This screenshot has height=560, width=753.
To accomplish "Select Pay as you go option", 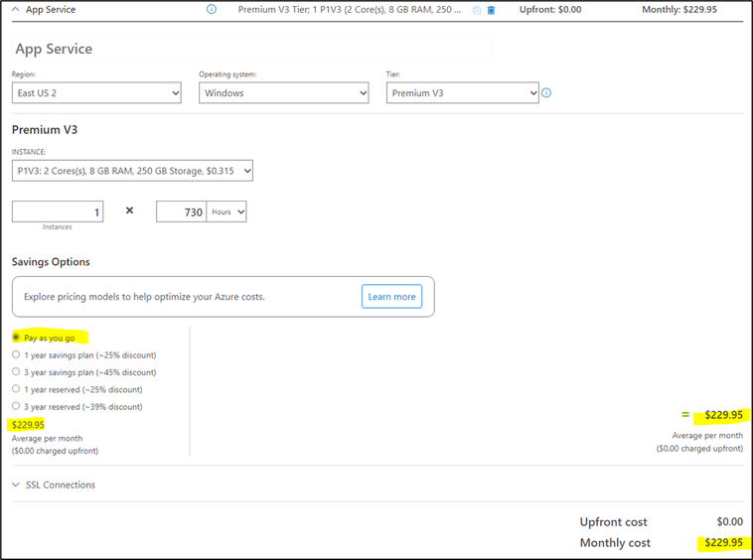I will pos(16,338).
